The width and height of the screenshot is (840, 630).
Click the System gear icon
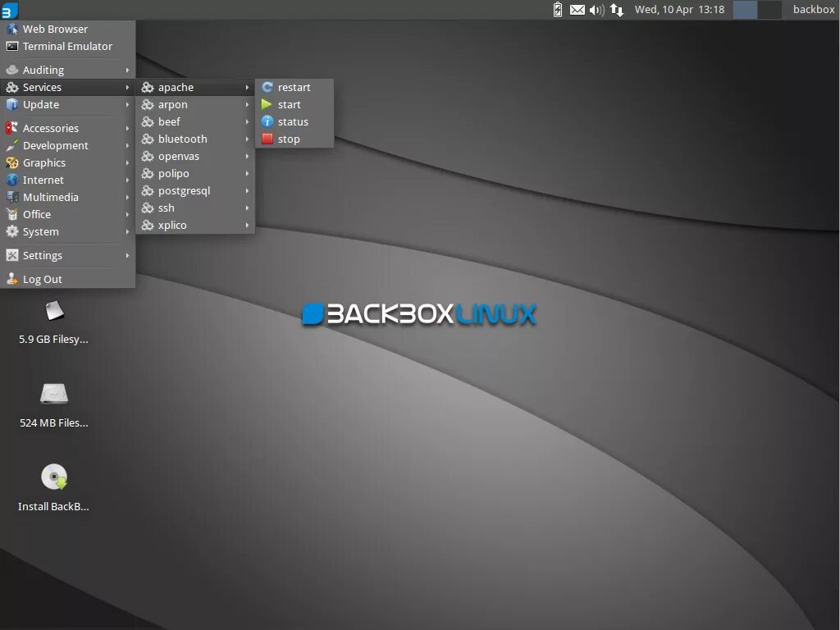(11, 232)
